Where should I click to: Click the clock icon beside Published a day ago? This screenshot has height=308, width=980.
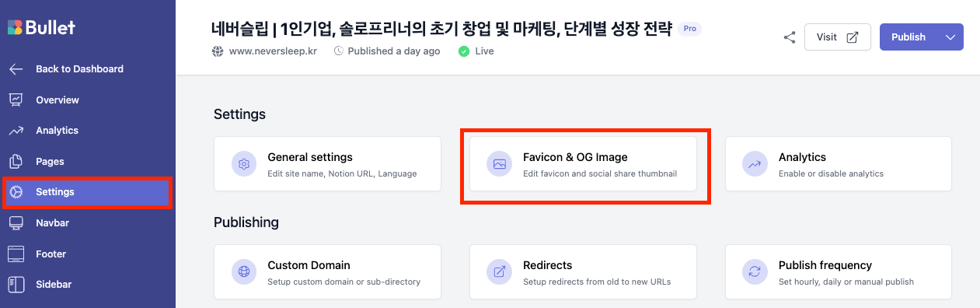(x=338, y=51)
